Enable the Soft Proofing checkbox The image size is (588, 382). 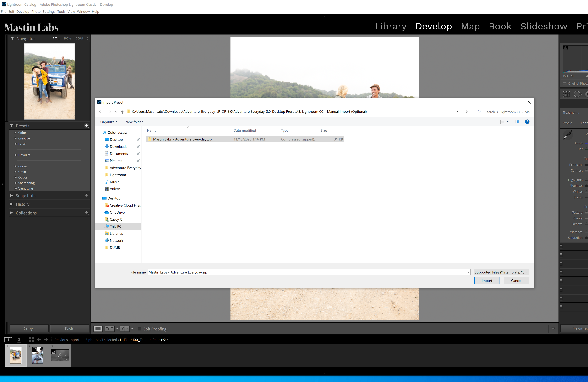(140, 329)
